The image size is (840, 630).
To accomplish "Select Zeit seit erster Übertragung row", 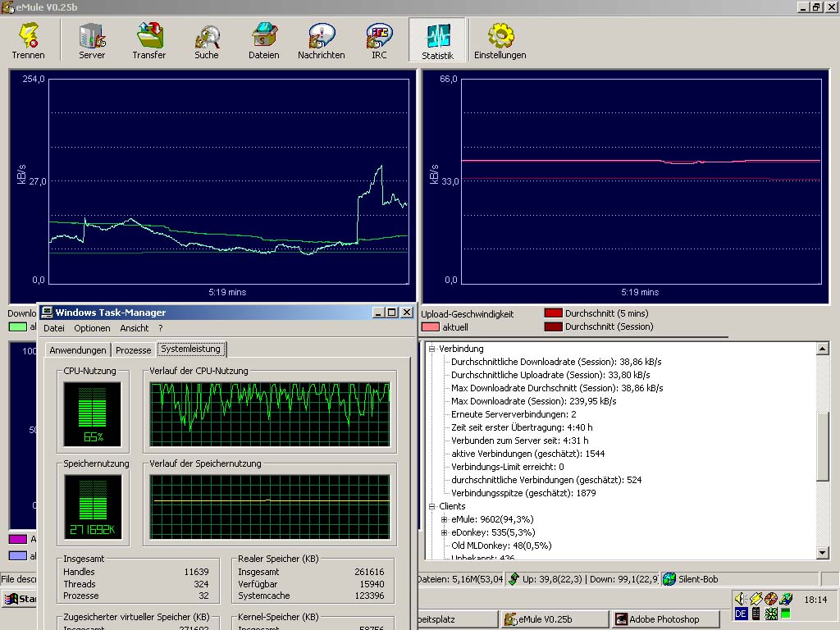I will click(x=521, y=427).
